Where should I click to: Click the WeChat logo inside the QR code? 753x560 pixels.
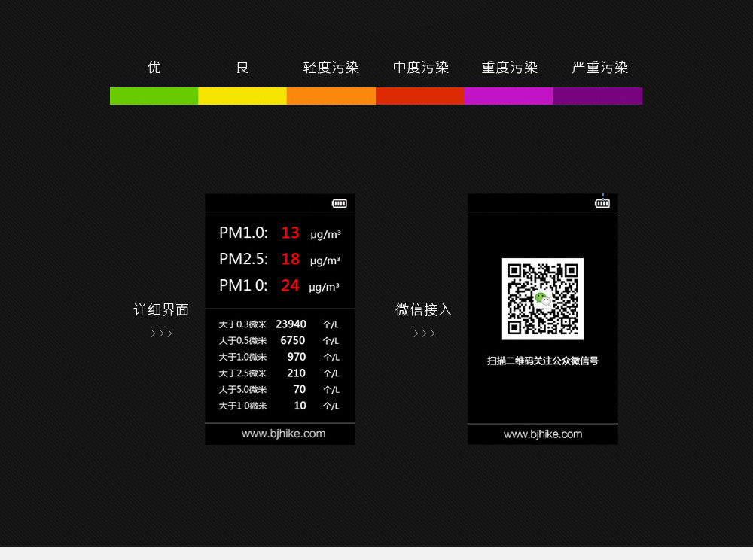click(542, 299)
